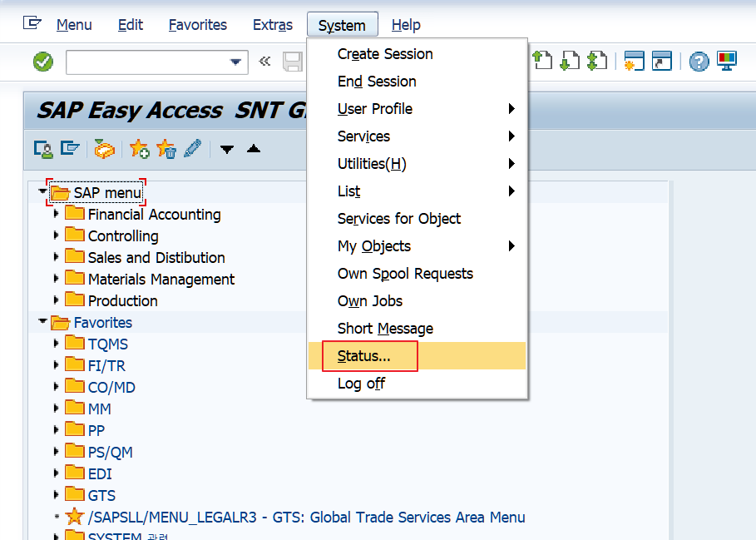Select the GTS favorites folder
This screenshot has height=540, width=756.
coord(101,496)
